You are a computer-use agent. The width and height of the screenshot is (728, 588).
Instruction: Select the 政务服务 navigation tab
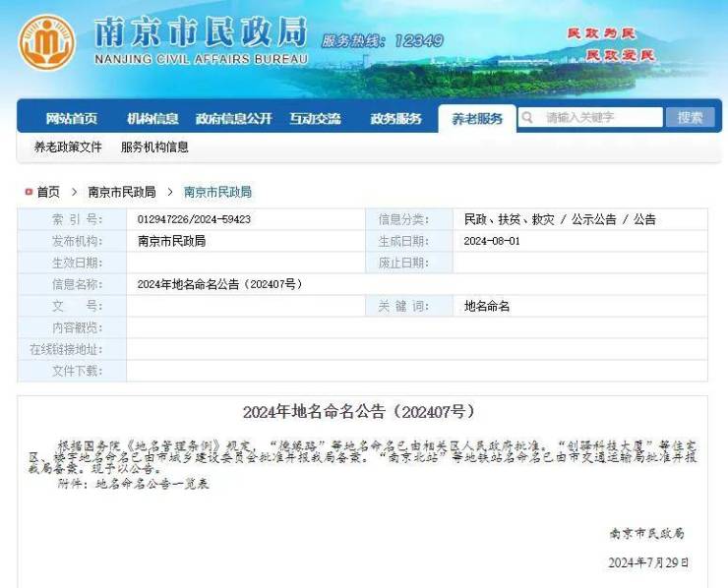(395, 119)
